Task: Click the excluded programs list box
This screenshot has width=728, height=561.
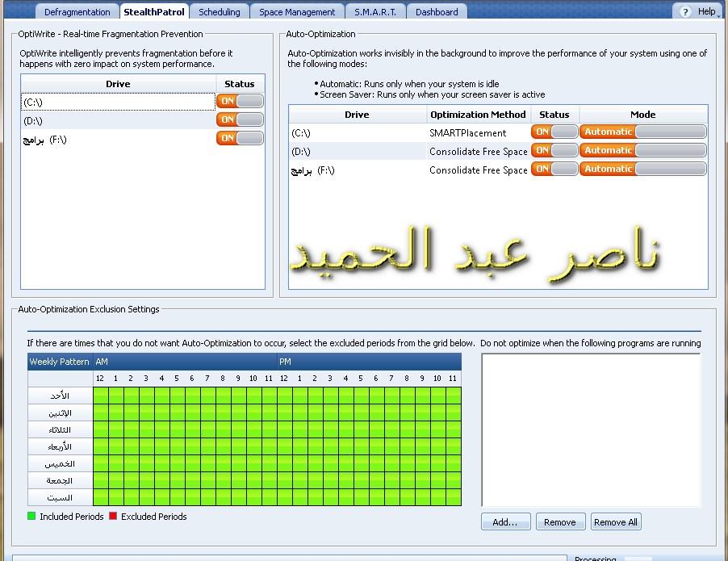Action: tap(591, 429)
